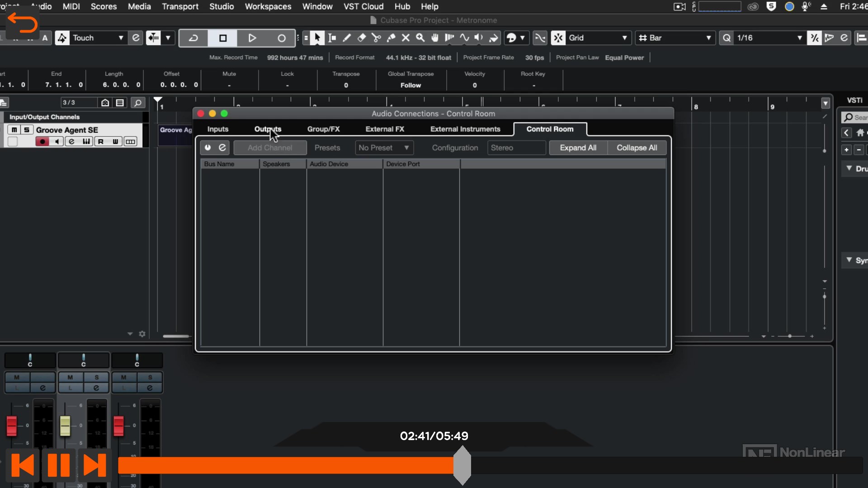
Task: Pause the video playback
Action: click(x=59, y=465)
